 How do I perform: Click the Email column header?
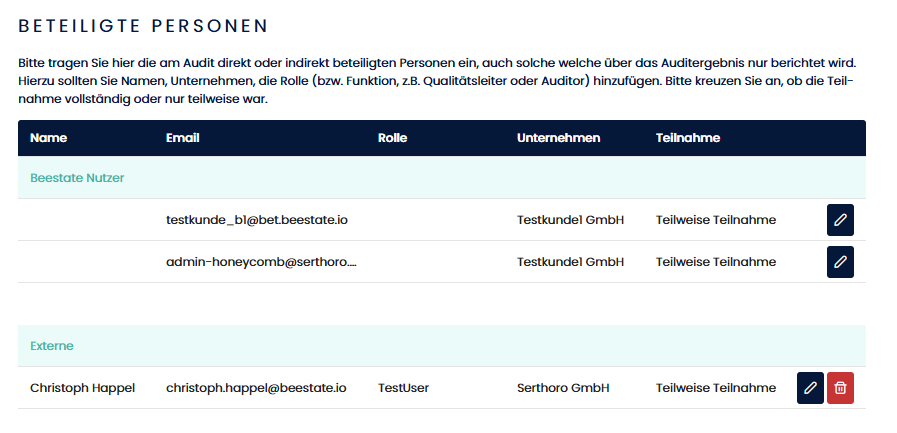coord(183,138)
